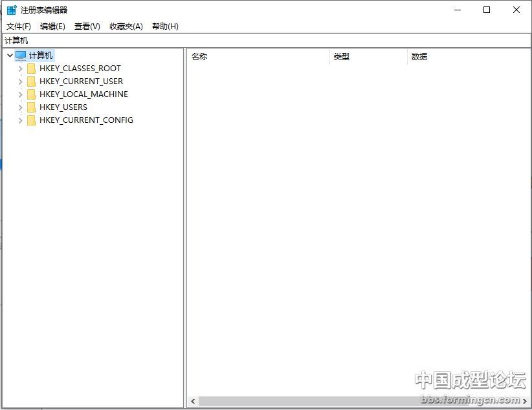
Task: Expand the HKEY_USERS key
Action: (x=20, y=107)
